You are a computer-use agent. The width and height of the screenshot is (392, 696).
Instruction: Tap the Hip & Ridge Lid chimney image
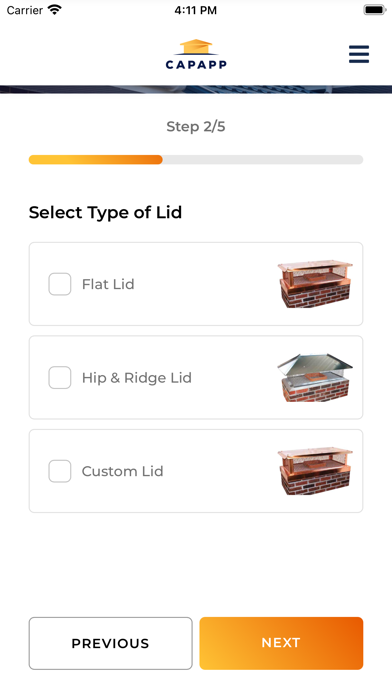click(x=315, y=378)
